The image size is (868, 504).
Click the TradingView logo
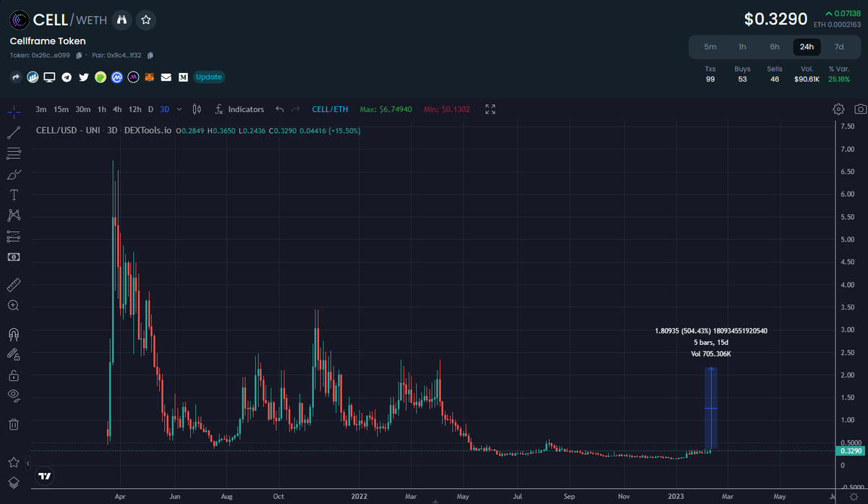pyautogui.click(x=45, y=476)
